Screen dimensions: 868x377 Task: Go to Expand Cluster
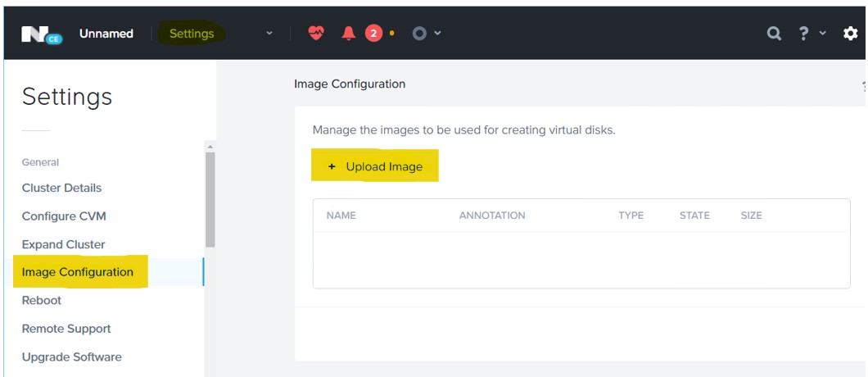63,244
